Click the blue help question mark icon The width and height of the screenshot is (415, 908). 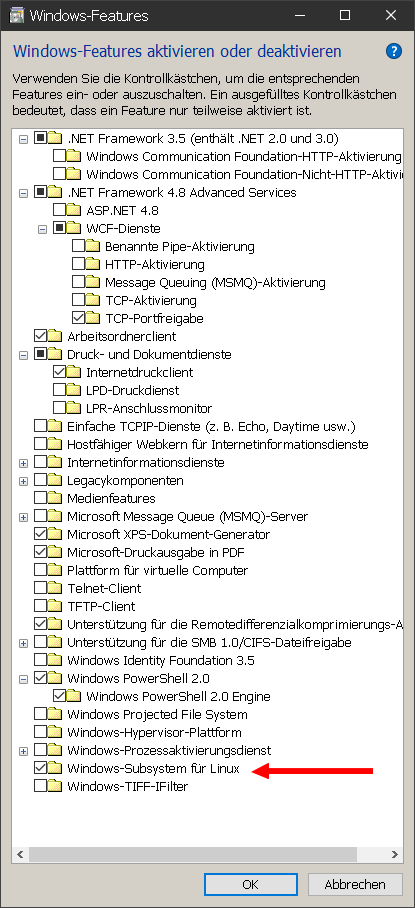tap(394, 52)
